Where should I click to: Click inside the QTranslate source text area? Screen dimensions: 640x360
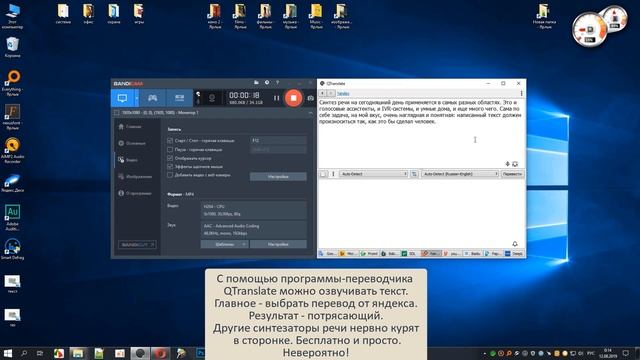(421, 133)
